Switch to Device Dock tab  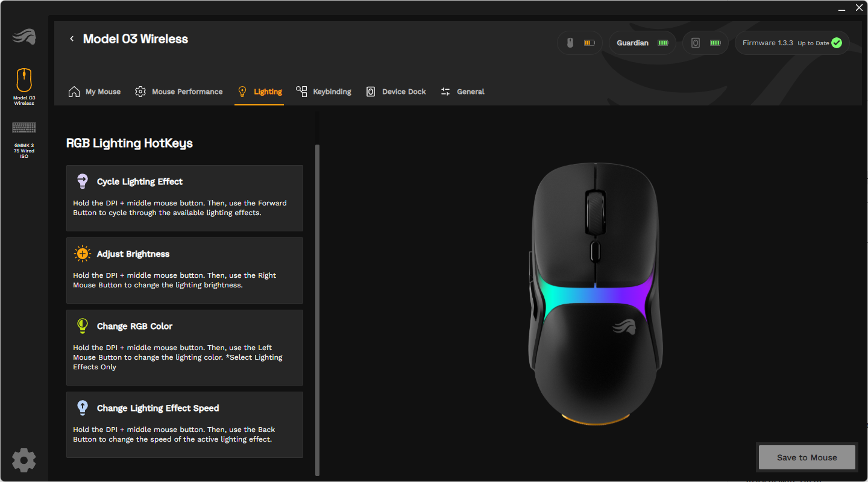pos(396,92)
